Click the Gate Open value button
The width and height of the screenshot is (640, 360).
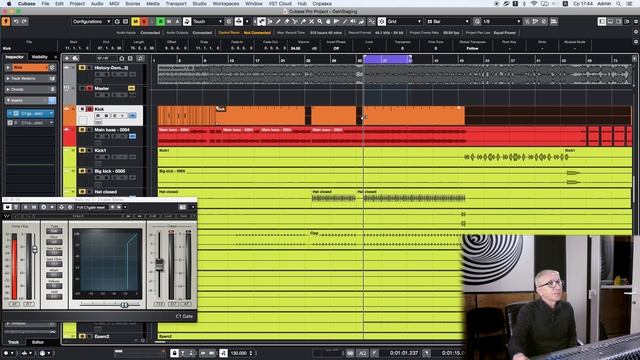pyautogui.click(x=54, y=253)
